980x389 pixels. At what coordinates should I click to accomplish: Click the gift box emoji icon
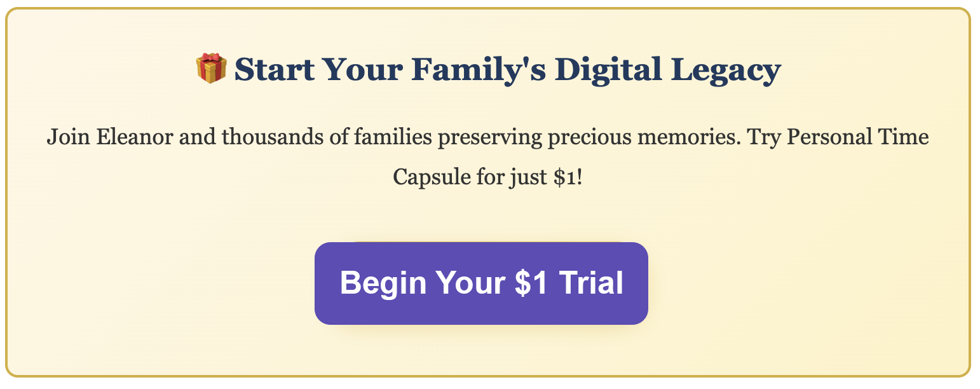point(211,69)
